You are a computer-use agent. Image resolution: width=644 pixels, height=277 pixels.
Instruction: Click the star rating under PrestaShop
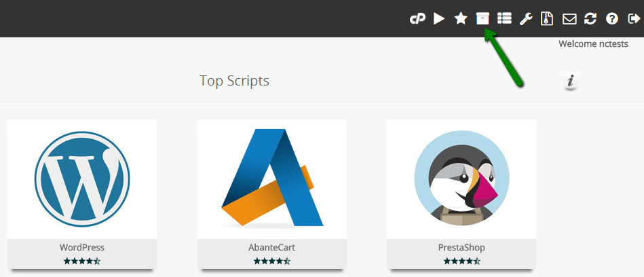pos(461,261)
